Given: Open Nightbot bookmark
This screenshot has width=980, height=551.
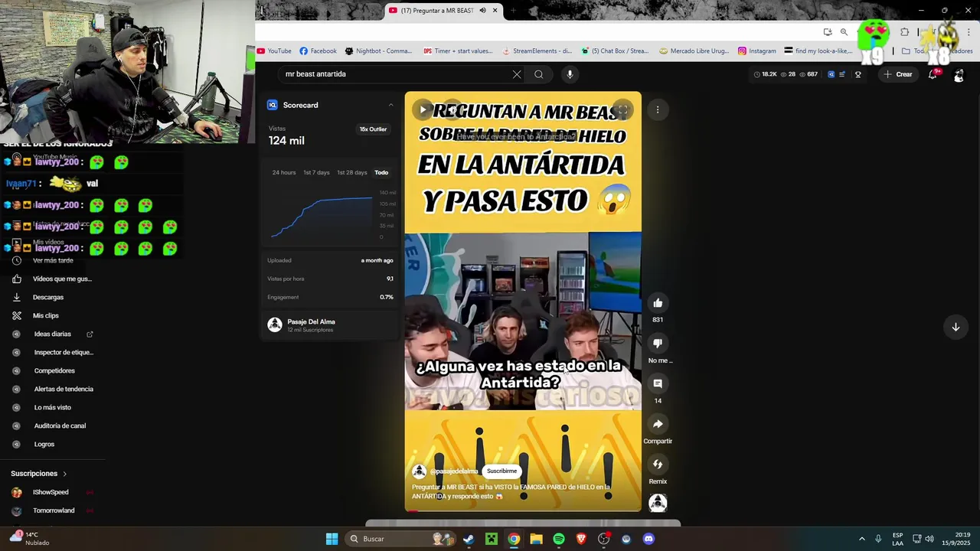Looking at the screenshot, I should (x=378, y=51).
